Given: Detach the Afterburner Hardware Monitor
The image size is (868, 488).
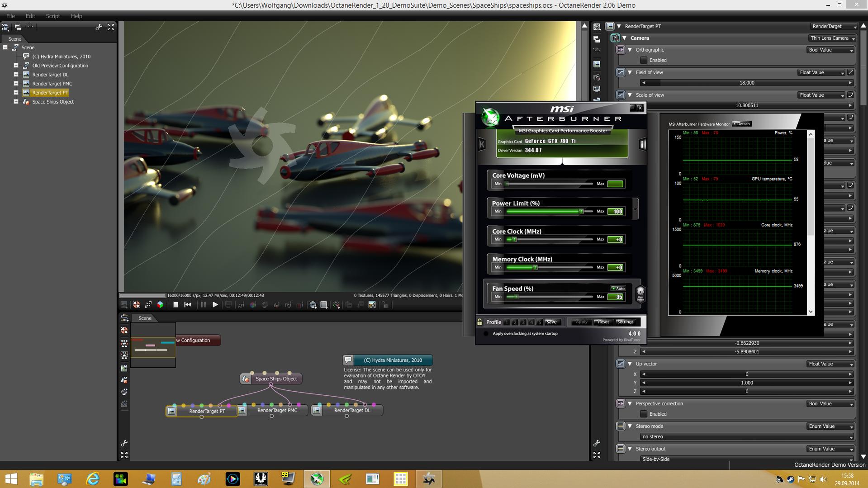Looking at the screenshot, I should click(742, 124).
